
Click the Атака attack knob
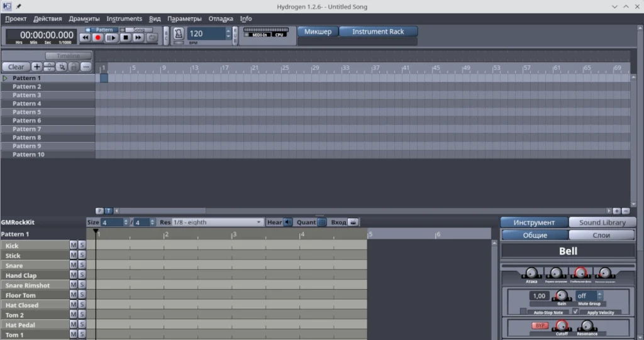point(531,273)
